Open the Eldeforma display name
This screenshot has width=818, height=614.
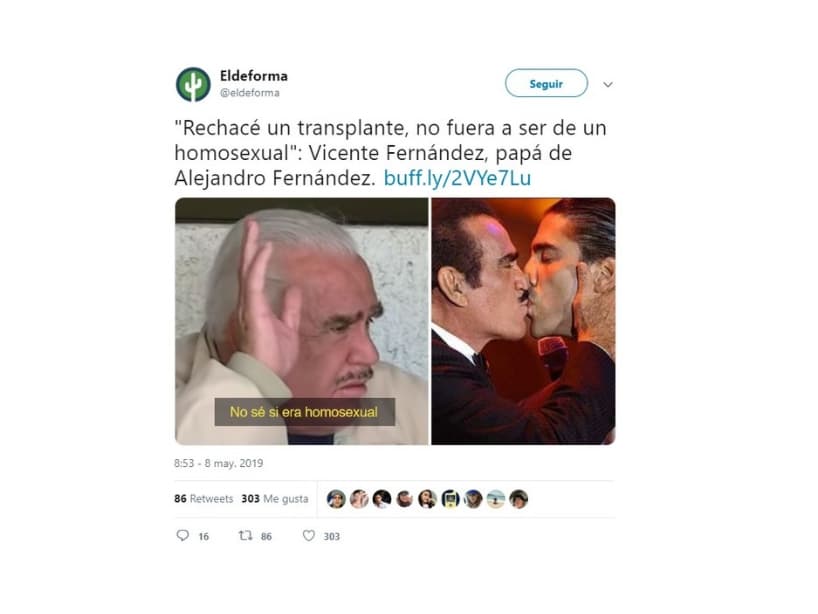pyautogui.click(x=254, y=76)
